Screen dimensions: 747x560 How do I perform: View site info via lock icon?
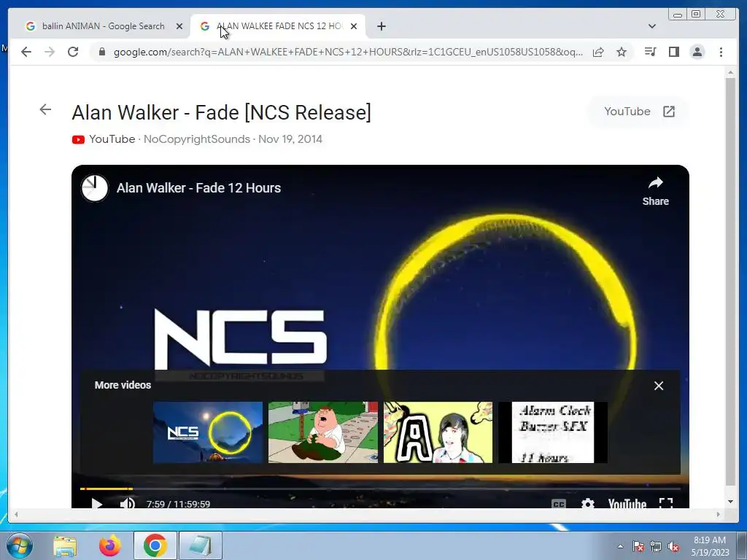(102, 52)
